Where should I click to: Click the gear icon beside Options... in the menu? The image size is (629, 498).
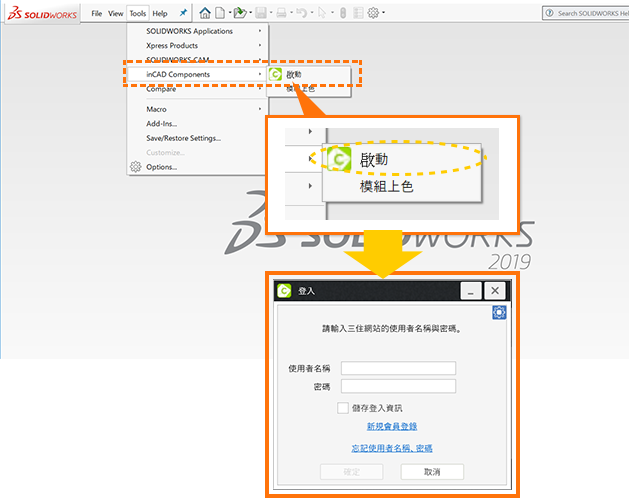[x=136, y=167]
